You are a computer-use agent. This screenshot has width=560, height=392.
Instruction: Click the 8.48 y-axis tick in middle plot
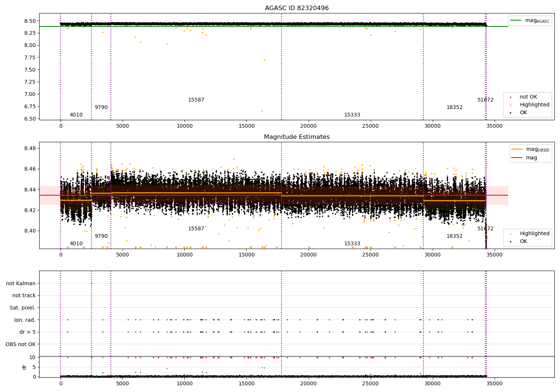(30, 149)
